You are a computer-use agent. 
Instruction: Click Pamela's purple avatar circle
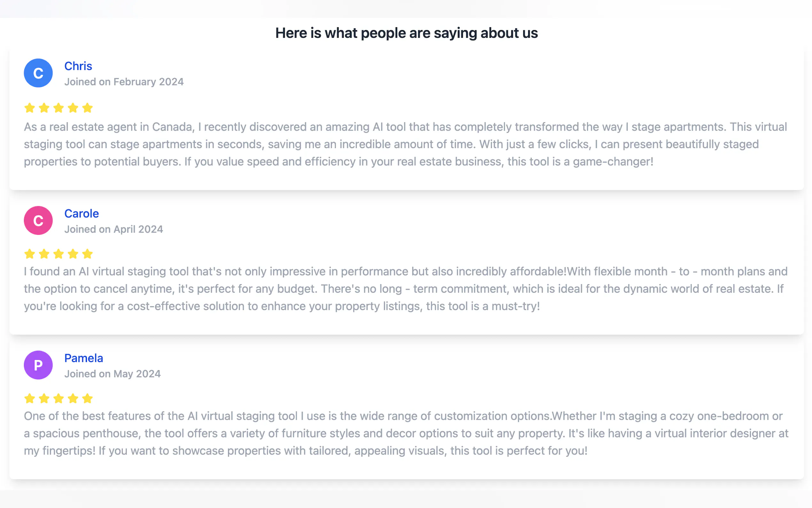point(38,365)
